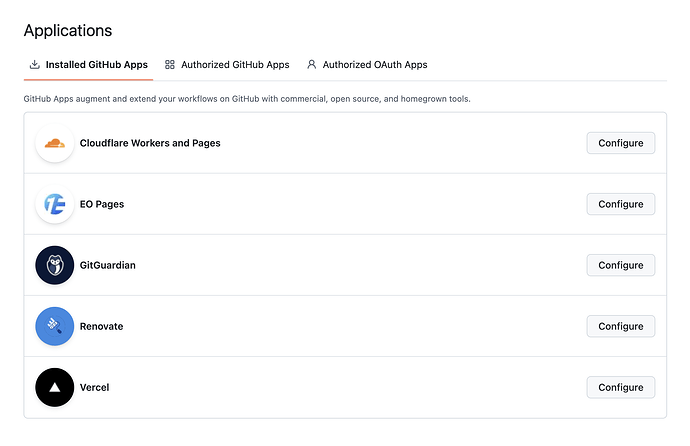This screenshot has height=446, width=690.
Task: Open the Authorized GitHub Apps tab
Action: coord(227,65)
